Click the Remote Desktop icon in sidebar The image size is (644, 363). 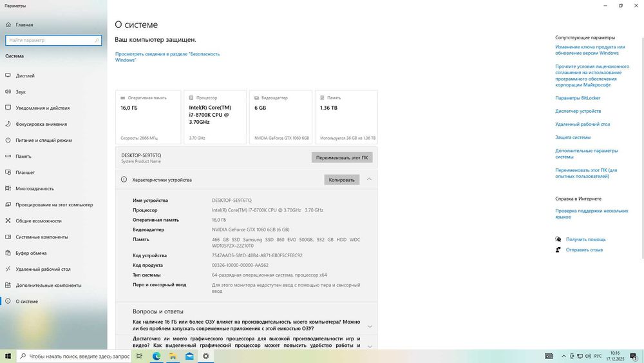[8, 269]
